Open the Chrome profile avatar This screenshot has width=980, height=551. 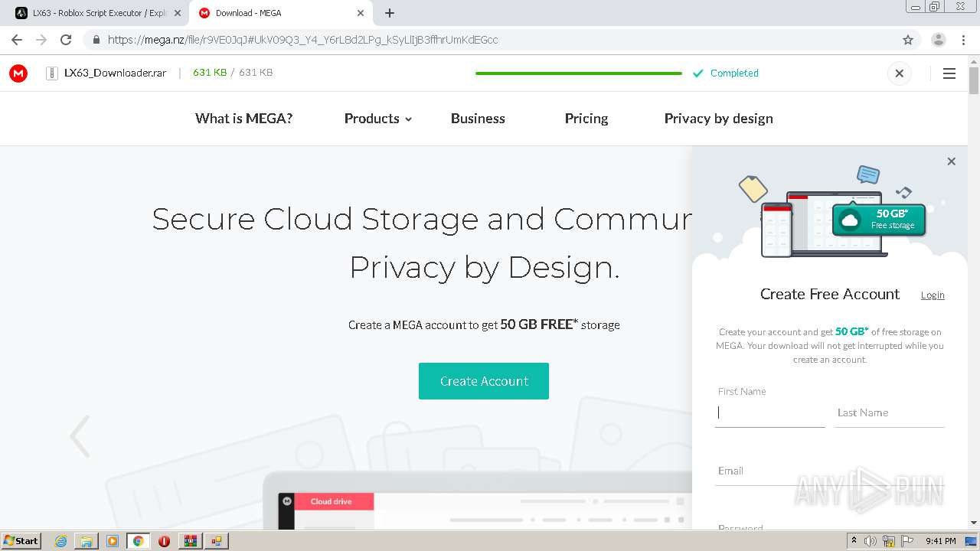[x=938, y=40]
